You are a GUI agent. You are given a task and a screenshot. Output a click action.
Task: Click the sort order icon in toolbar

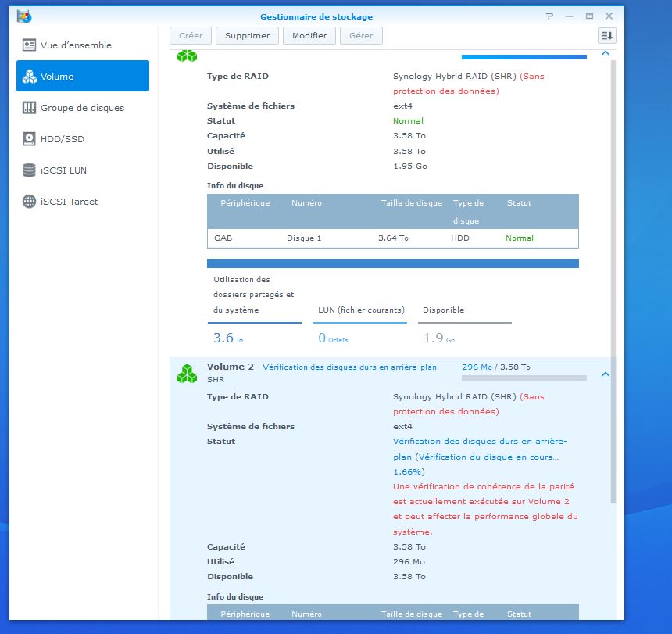pyautogui.click(x=607, y=36)
